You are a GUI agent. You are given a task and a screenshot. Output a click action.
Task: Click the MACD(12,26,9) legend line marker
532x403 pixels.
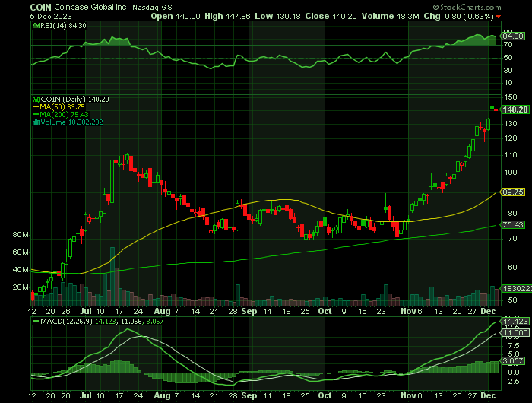(36, 321)
